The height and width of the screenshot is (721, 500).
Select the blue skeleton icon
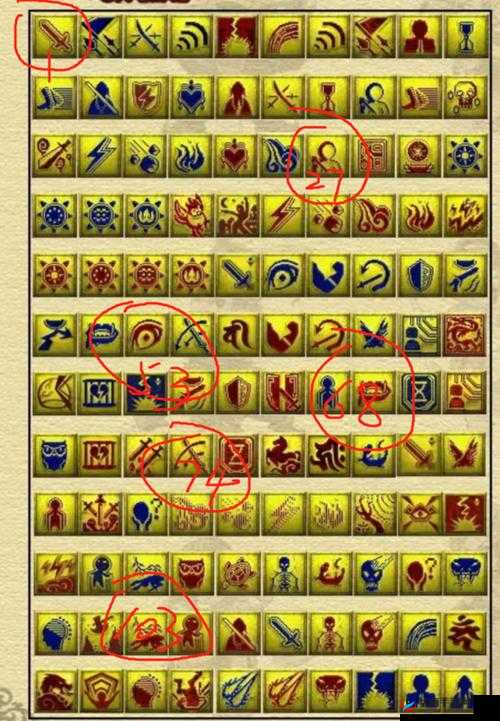283,573
